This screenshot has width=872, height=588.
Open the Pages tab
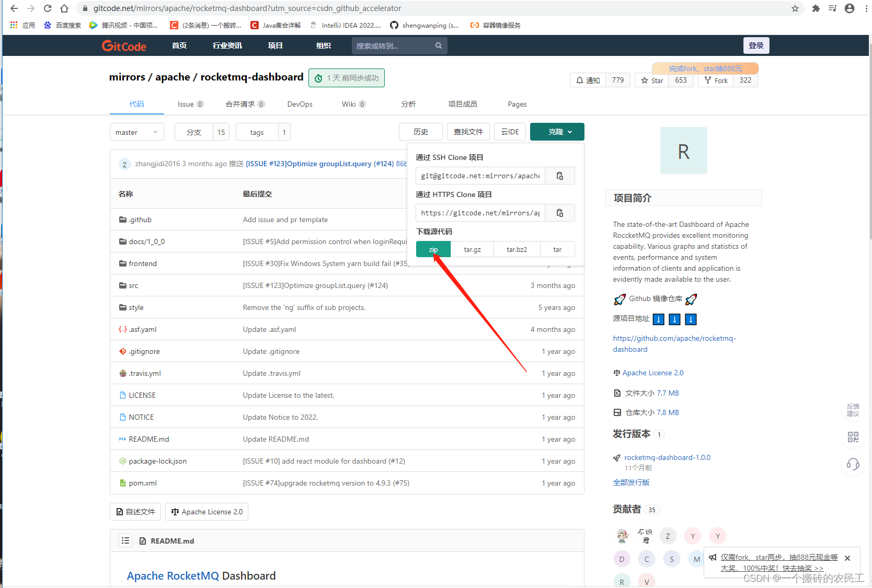click(517, 104)
